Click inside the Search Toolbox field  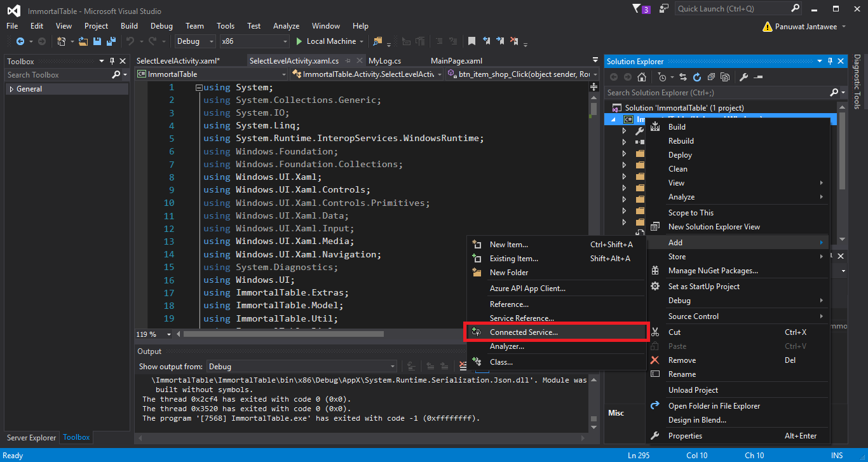click(x=58, y=75)
